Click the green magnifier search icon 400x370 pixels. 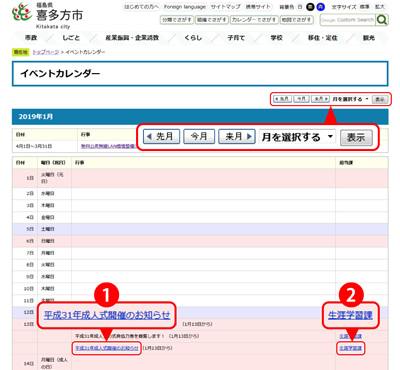pos(382,20)
